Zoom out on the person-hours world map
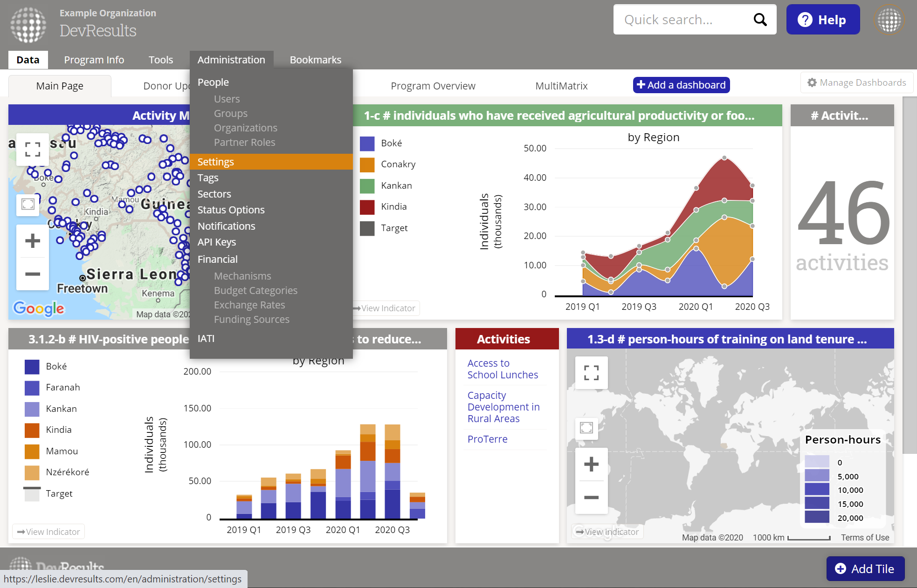Screen dimensions: 917x588 click(591, 497)
